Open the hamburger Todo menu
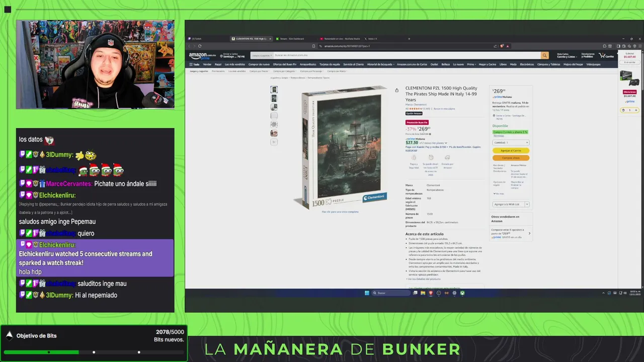 point(194,64)
